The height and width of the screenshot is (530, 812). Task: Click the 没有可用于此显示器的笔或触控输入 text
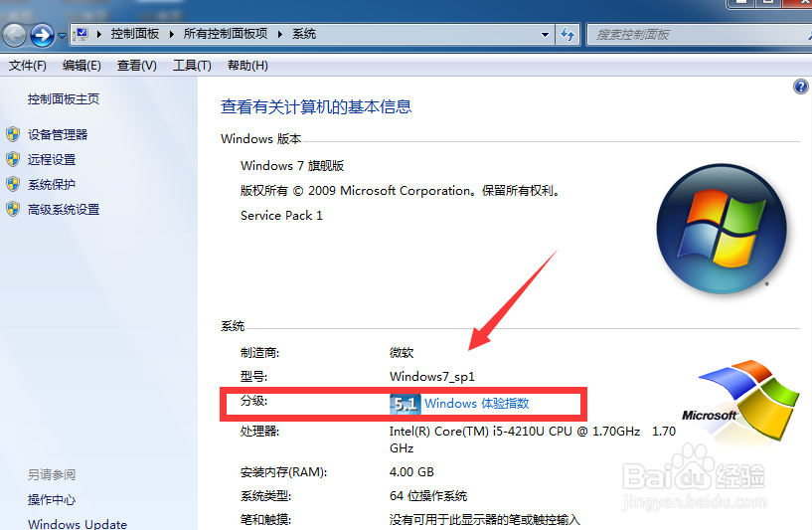tap(485, 520)
